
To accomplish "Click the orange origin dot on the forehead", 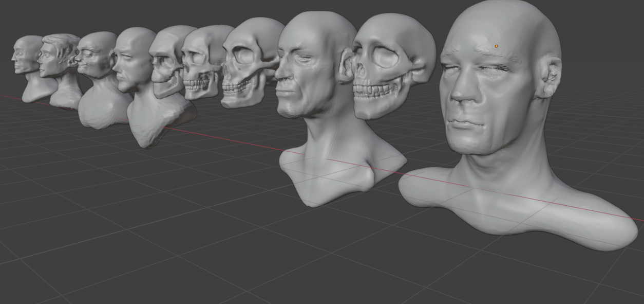I will [497, 46].
